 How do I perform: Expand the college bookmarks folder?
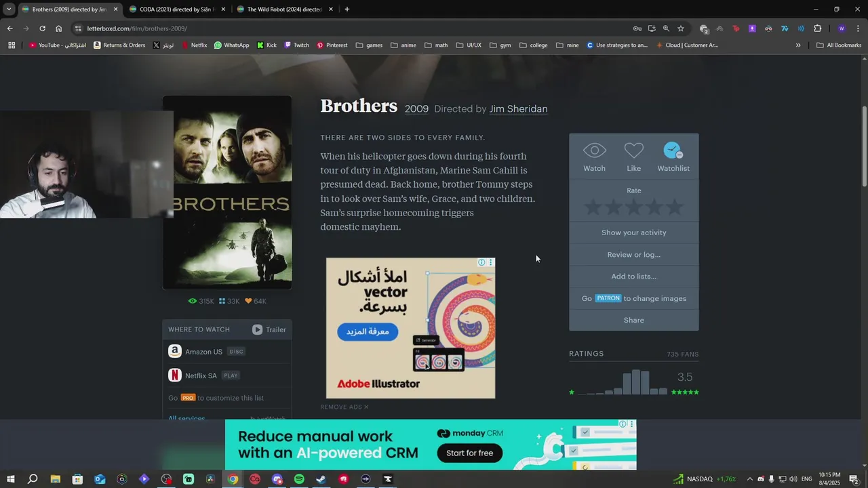tap(534, 45)
